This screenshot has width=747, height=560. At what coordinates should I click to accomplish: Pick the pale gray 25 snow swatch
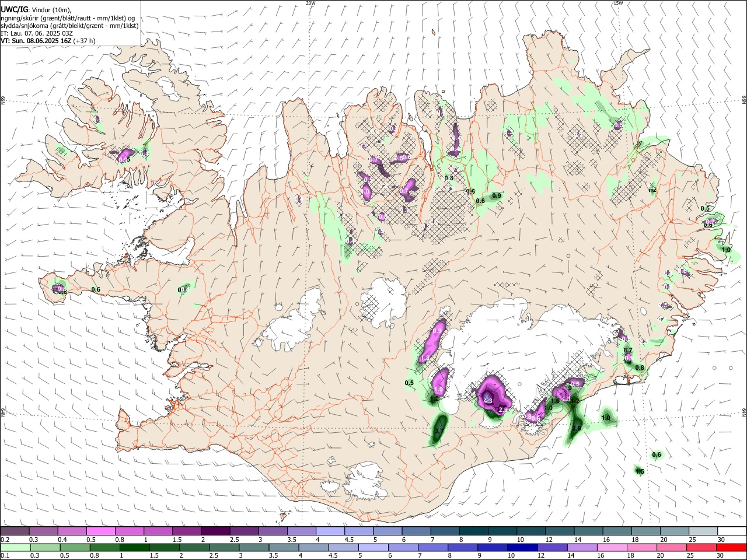[703, 531]
